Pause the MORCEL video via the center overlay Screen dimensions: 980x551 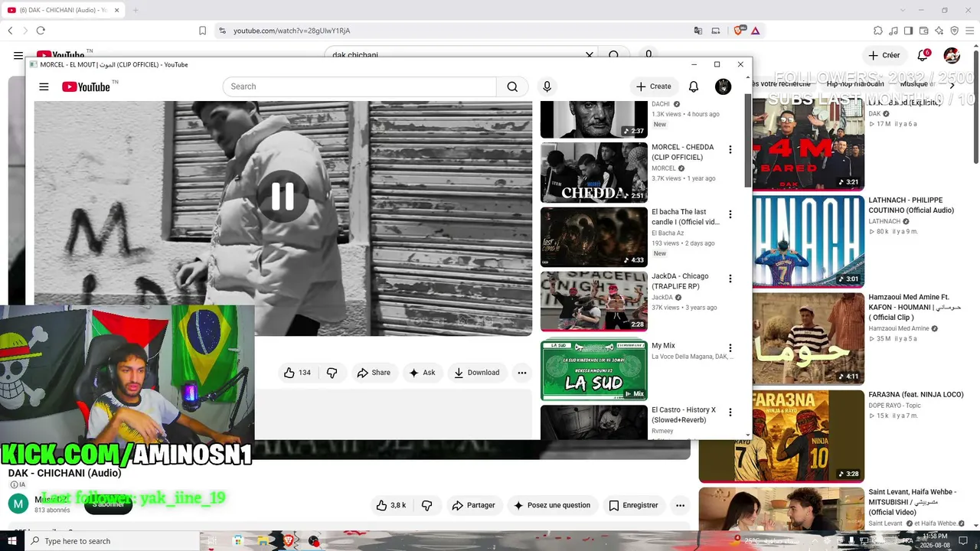pos(283,197)
